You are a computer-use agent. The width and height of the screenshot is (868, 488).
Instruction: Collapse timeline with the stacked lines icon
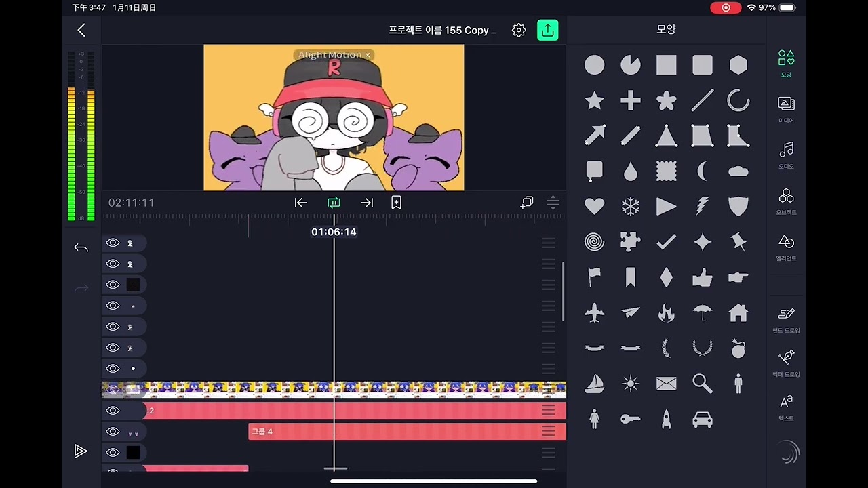click(553, 202)
